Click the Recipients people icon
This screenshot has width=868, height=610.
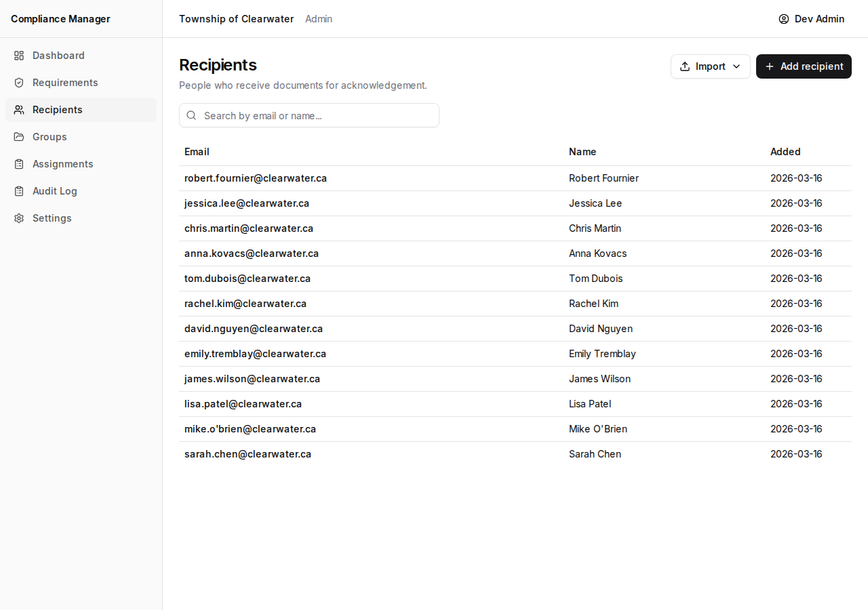point(19,110)
